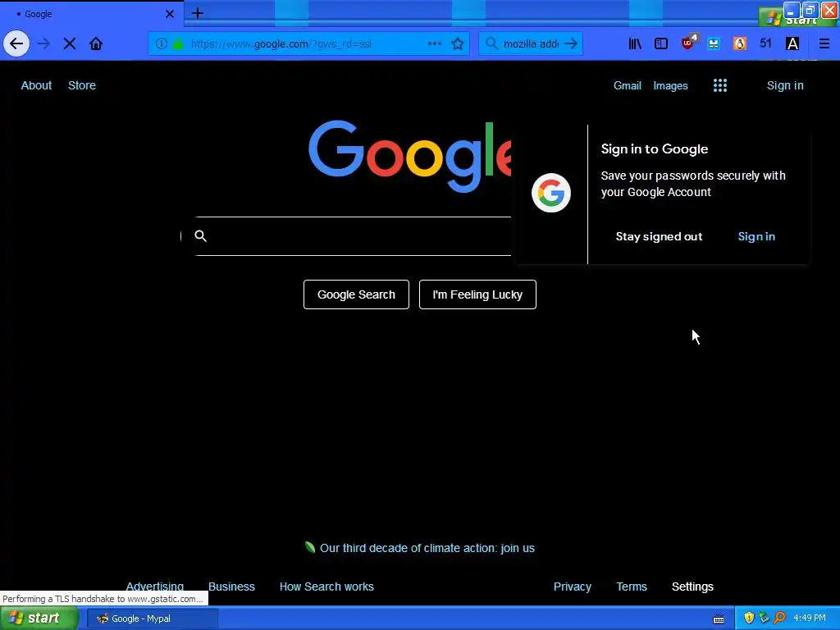Open the hamburger application menu
The image size is (840, 630).
(x=824, y=44)
